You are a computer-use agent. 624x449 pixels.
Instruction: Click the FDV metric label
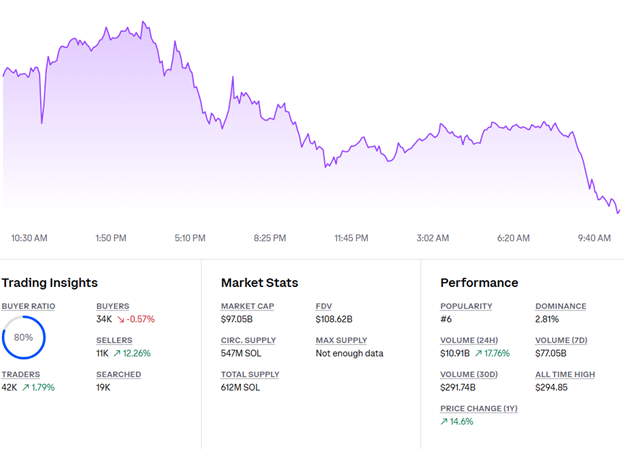323,306
